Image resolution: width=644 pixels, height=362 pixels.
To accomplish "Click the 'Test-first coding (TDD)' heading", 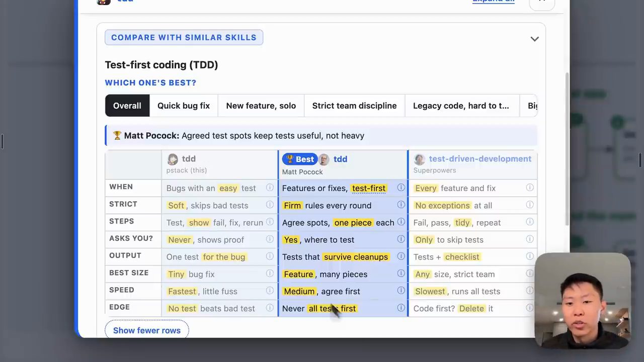I will pyautogui.click(x=162, y=65).
